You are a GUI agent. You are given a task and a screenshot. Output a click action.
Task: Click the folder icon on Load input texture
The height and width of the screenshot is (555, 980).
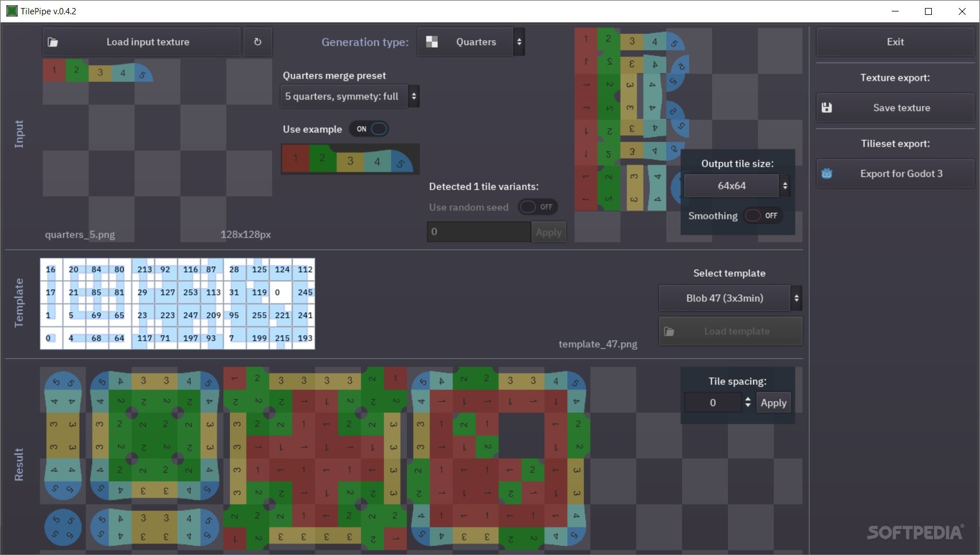[53, 42]
